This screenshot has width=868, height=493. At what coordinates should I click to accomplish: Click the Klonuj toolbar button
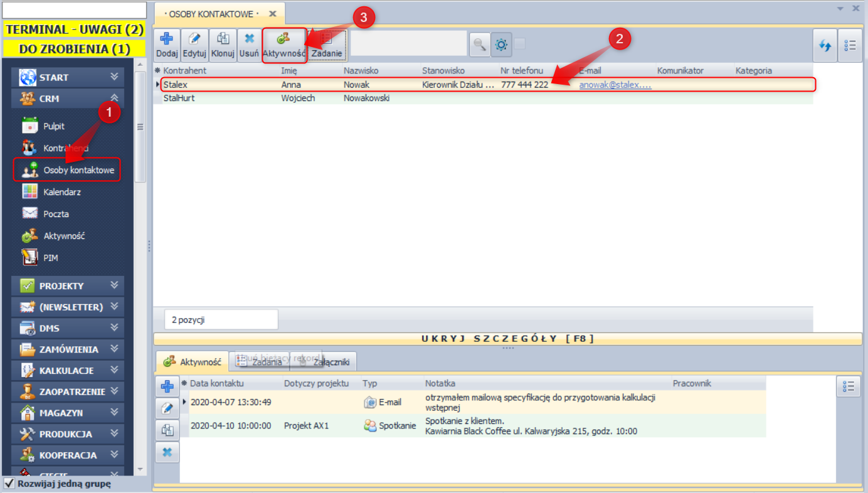click(223, 45)
